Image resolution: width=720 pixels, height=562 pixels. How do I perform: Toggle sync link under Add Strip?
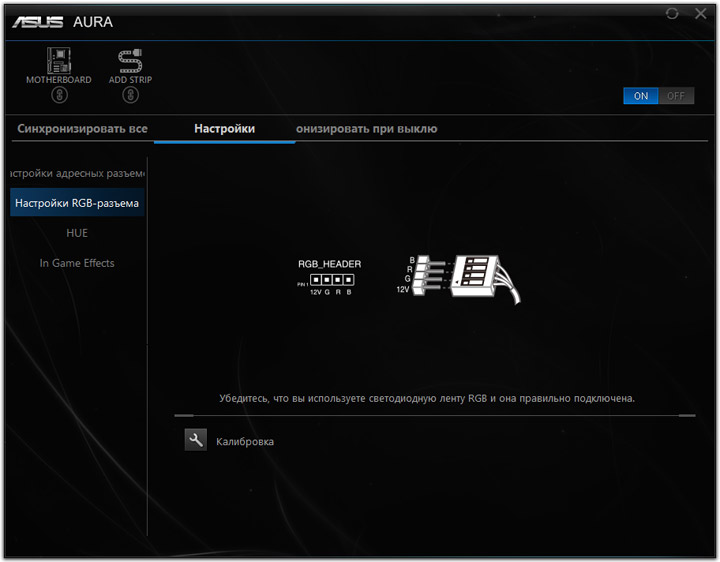tap(130, 95)
